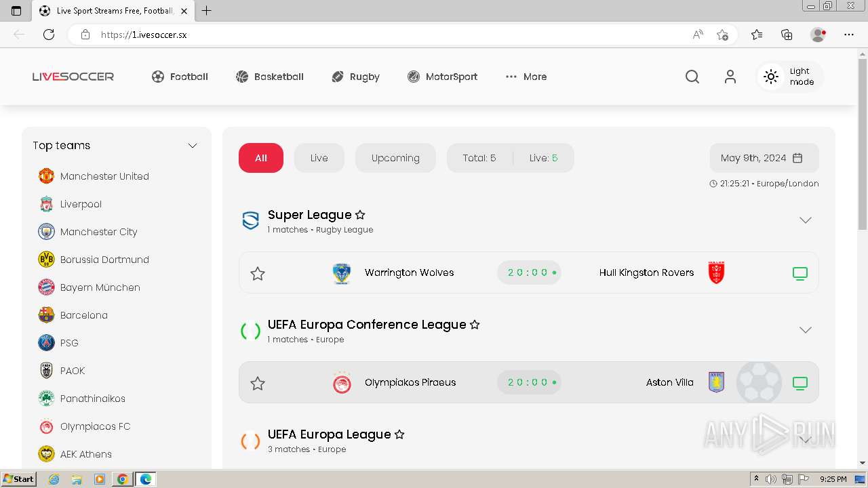Click the Warrington Wolves 20:00 score badge
The height and width of the screenshot is (488, 868).
tap(529, 272)
